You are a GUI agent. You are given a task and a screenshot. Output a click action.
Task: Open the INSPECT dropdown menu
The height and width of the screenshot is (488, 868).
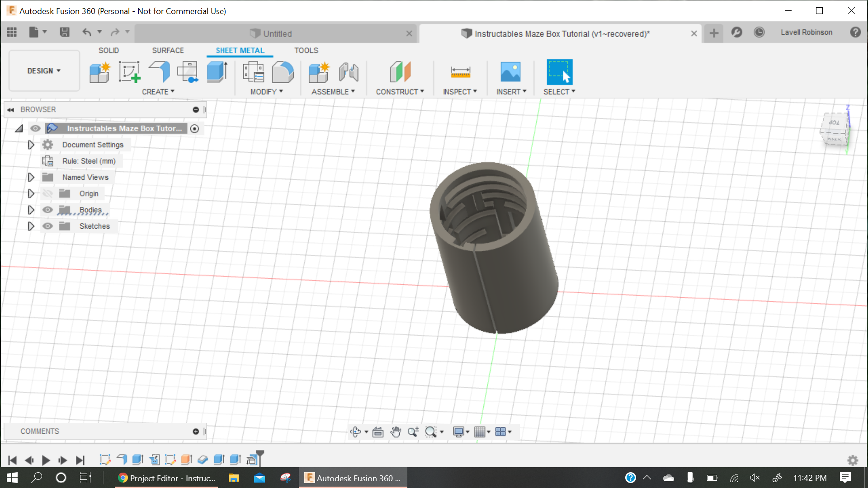coord(460,92)
